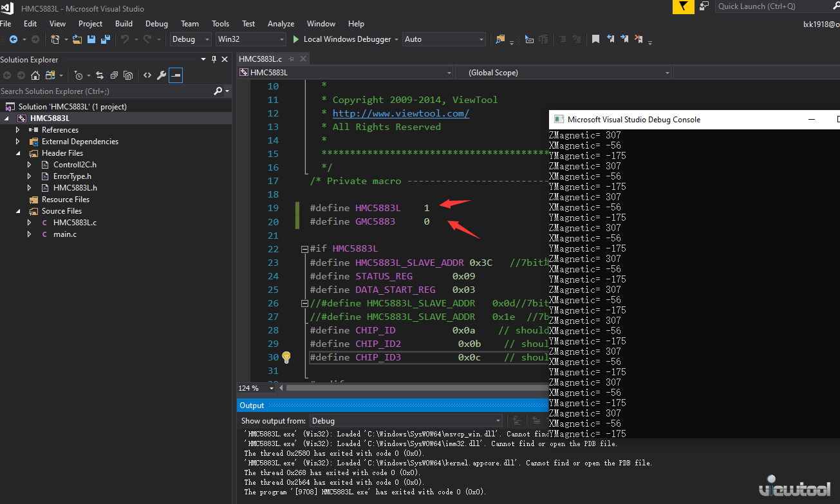Collapse the Header Files folder
The height and width of the screenshot is (504, 840).
(18, 153)
